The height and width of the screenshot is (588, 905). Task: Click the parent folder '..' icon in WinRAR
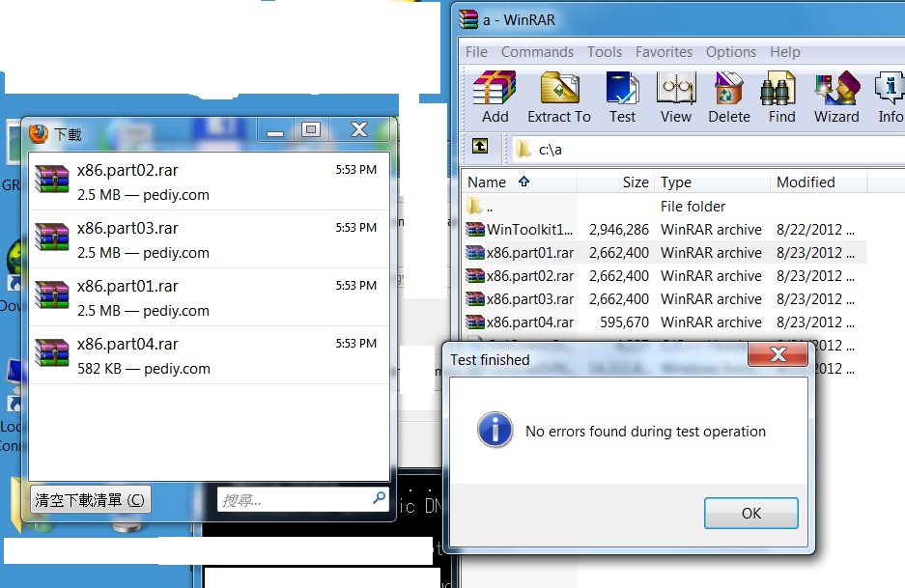pyautogui.click(x=474, y=206)
